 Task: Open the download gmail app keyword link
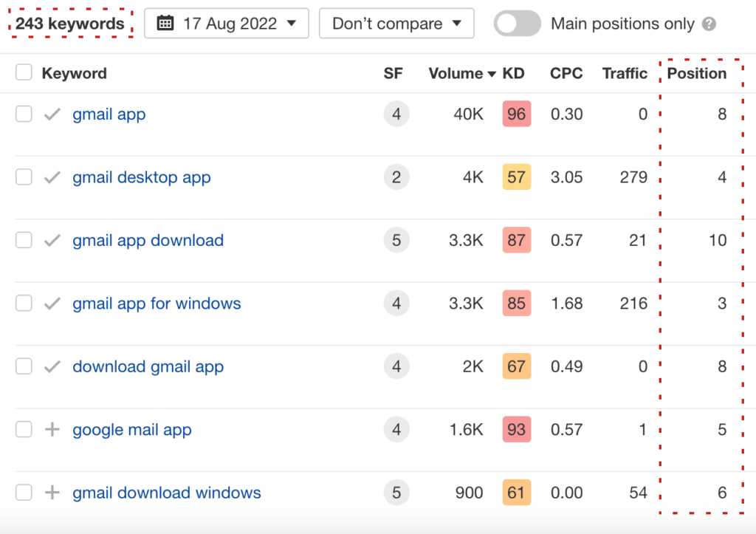point(148,367)
